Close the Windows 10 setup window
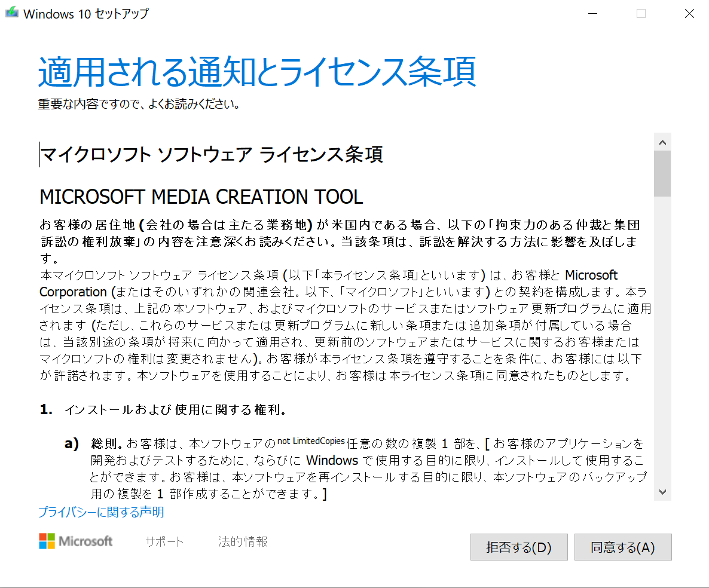The width and height of the screenshot is (709, 588). point(689,14)
